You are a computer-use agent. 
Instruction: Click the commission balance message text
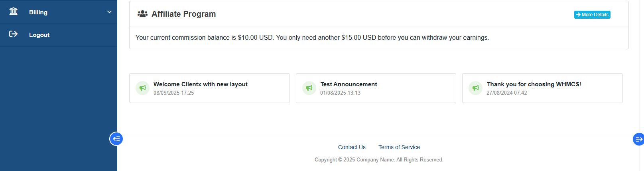312,38
